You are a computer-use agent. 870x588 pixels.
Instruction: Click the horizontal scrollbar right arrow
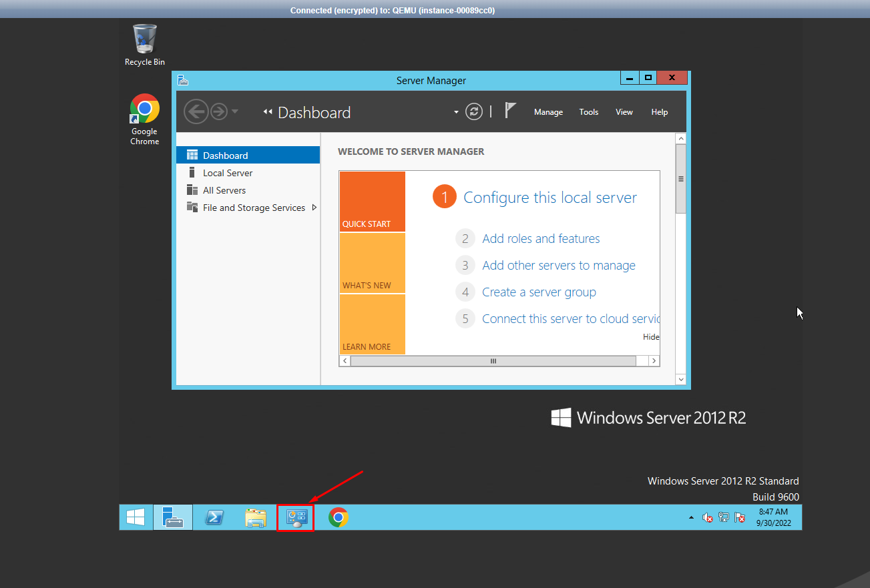click(x=654, y=361)
